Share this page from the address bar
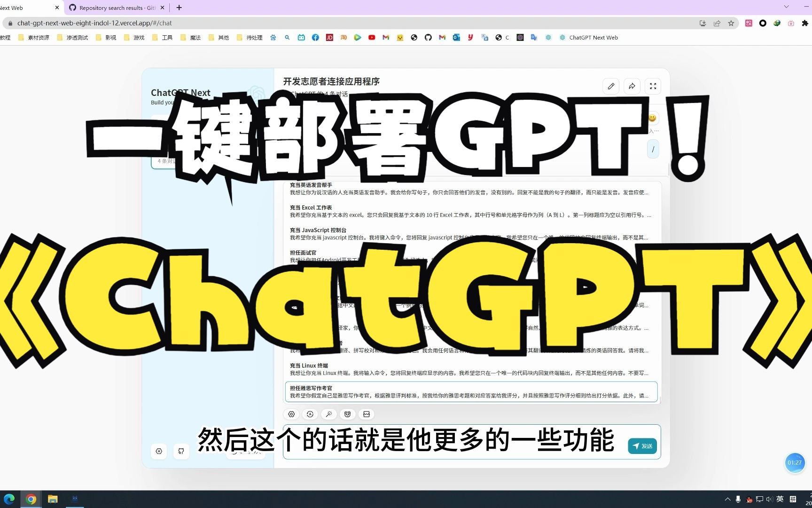The height and width of the screenshot is (508, 812). pyautogui.click(x=717, y=23)
